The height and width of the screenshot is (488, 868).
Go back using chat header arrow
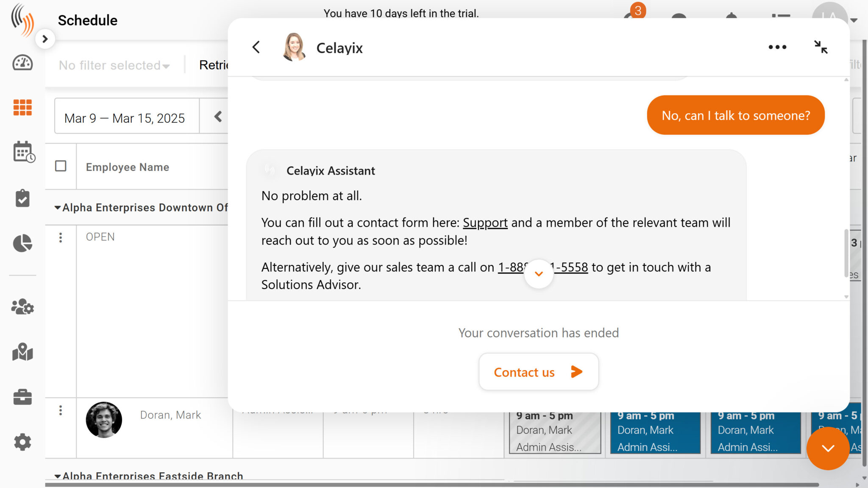click(256, 47)
